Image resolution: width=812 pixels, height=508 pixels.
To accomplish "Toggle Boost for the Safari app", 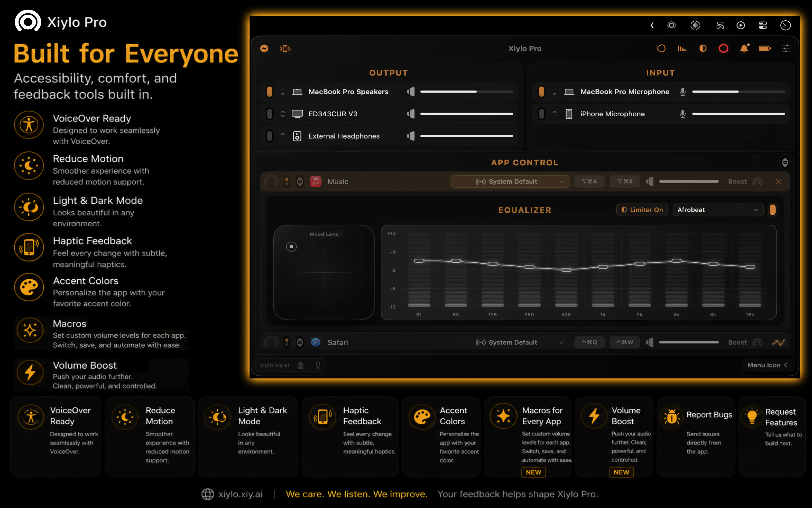I will (x=757, y=343).
